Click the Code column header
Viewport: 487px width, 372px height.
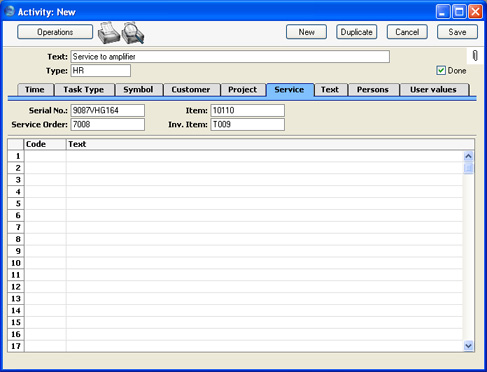45,144
